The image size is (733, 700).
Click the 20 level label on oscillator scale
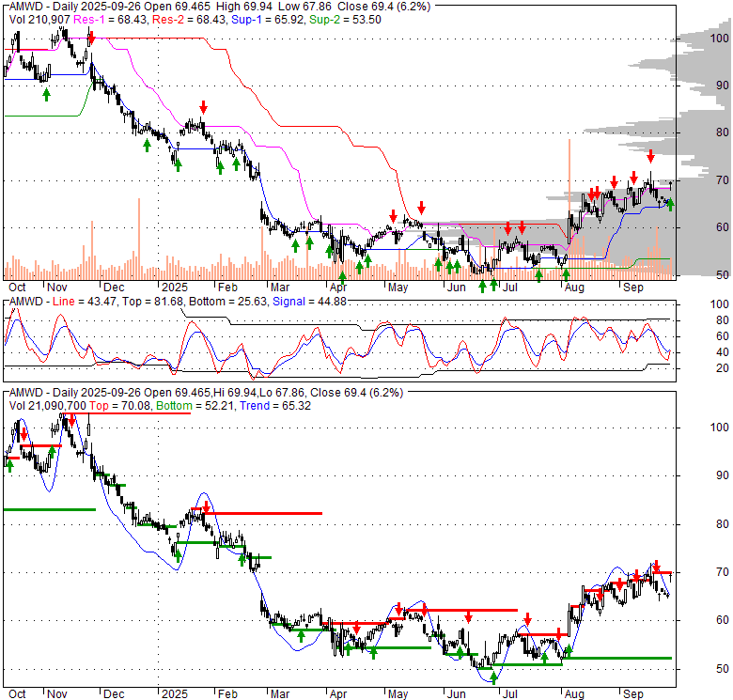tap(723, 368)
